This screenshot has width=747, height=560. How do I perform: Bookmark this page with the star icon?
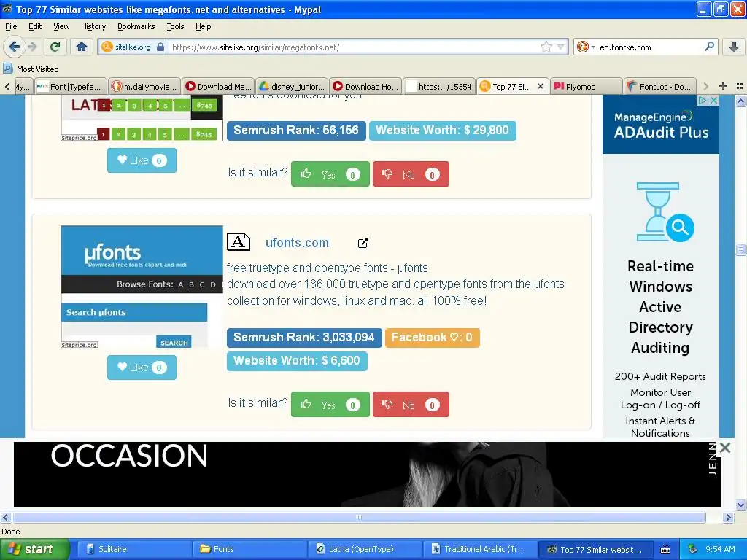click(546, 47)
